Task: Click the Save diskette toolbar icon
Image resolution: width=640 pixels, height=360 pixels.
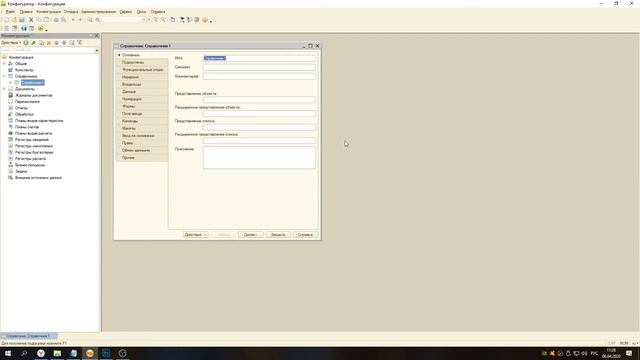Action: click(x=22, y=20)
